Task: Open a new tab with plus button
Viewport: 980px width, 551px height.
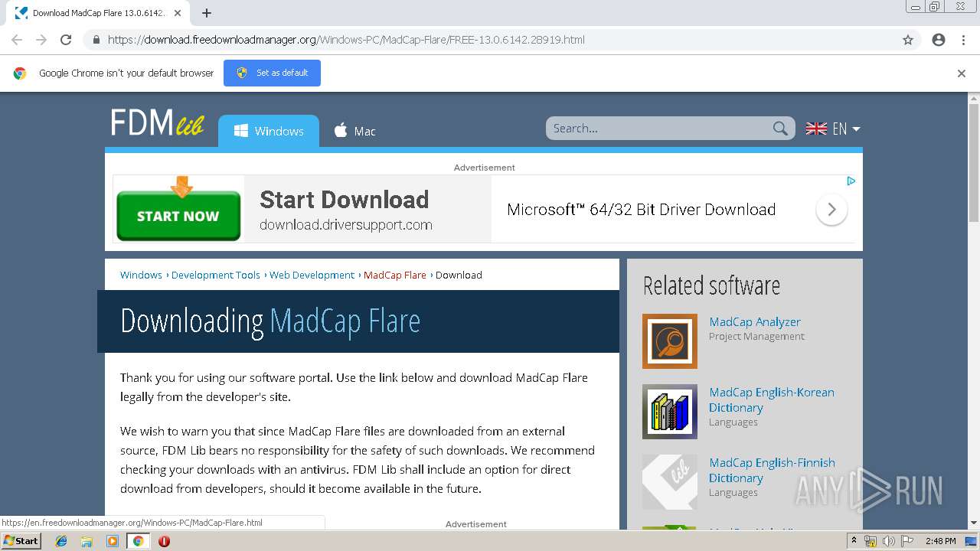Action: [x=207, y=13]
